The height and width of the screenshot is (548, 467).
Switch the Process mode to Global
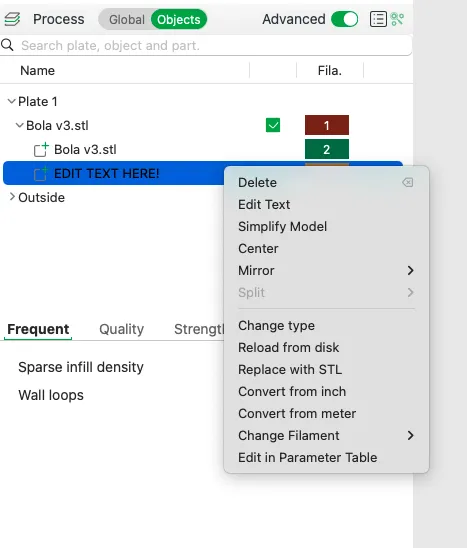click(x=127, y=20)
